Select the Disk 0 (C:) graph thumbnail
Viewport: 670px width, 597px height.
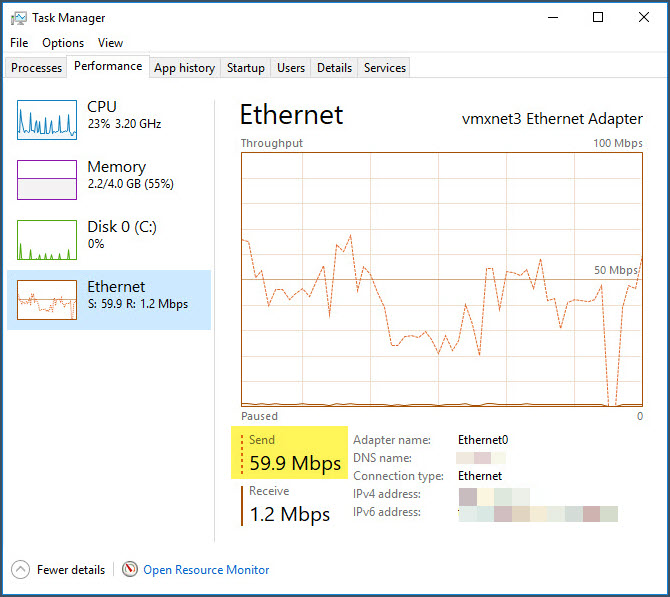pos(47,240)
